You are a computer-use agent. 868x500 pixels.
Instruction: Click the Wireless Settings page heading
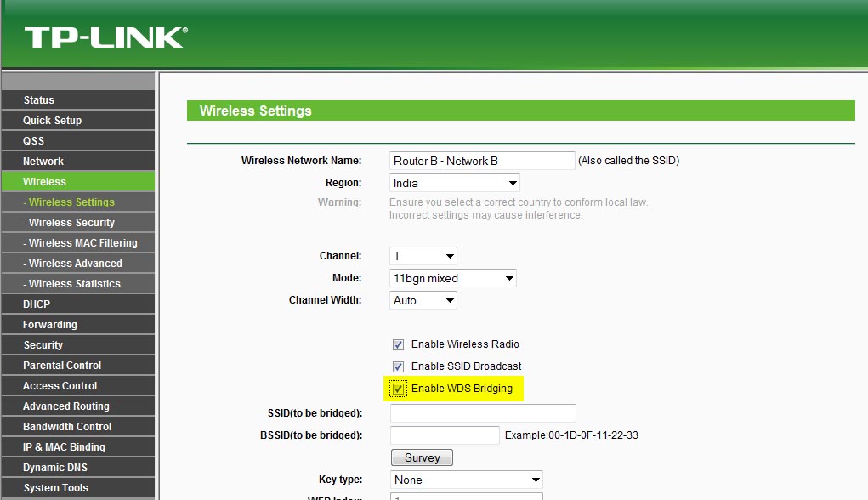point(256,111)
